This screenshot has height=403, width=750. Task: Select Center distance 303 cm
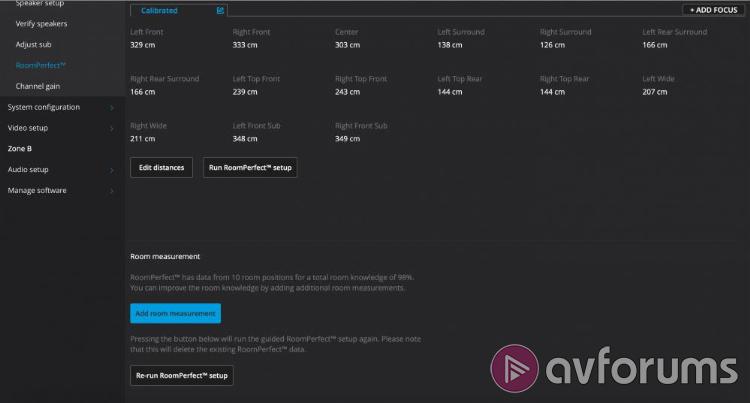click(x=347, y=45)
